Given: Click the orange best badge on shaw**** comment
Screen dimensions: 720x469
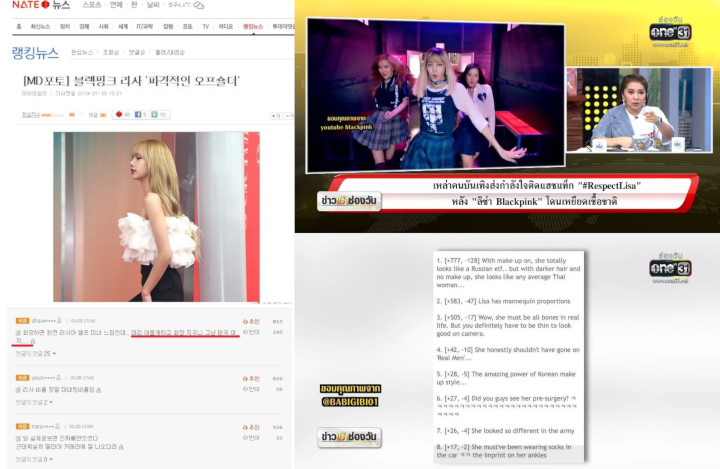Looking at the screenshot, I should (22, 321).
